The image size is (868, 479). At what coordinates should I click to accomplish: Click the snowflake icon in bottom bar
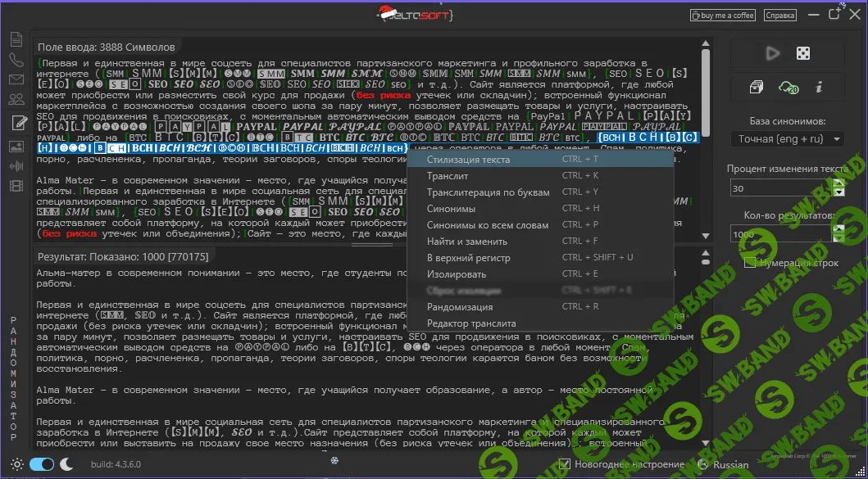click(334, 461)
